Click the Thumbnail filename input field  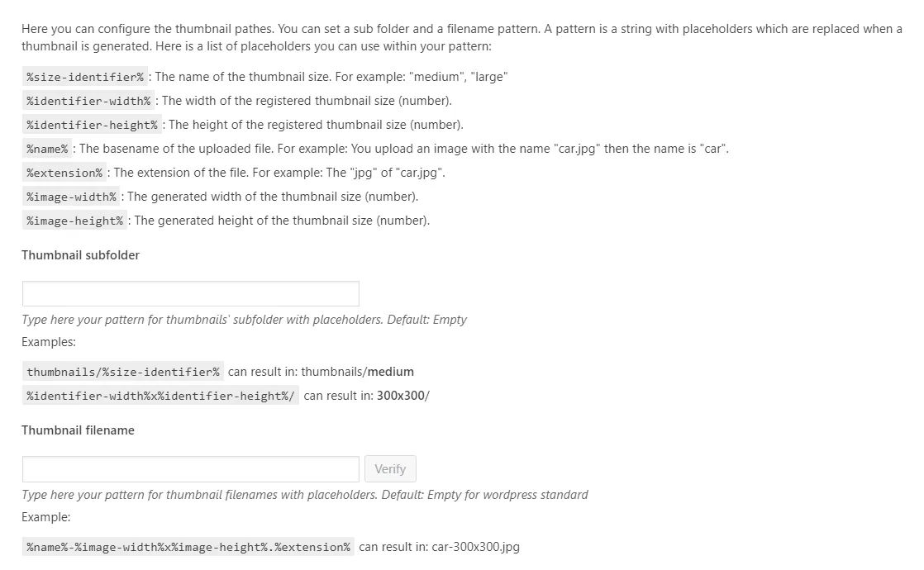click(x=190, y=468)
